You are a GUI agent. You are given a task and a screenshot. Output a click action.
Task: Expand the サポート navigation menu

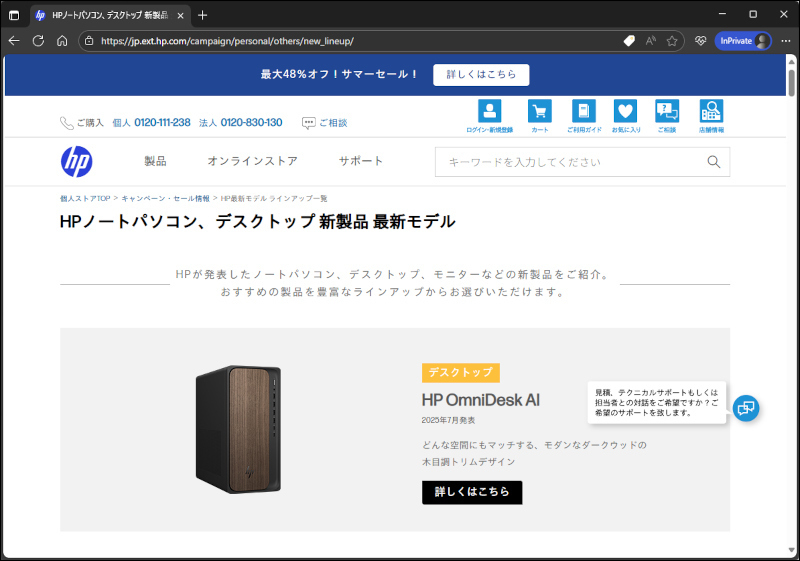[x=360, y=161]
